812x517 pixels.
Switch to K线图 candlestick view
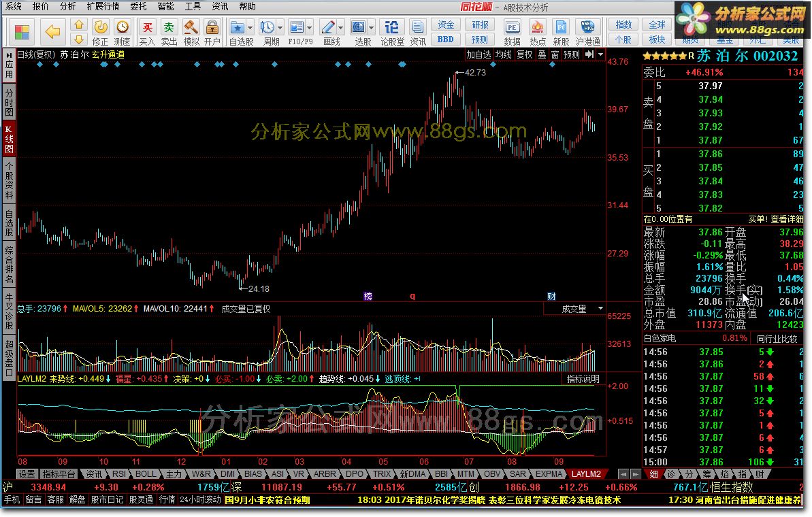coord(9,139)
